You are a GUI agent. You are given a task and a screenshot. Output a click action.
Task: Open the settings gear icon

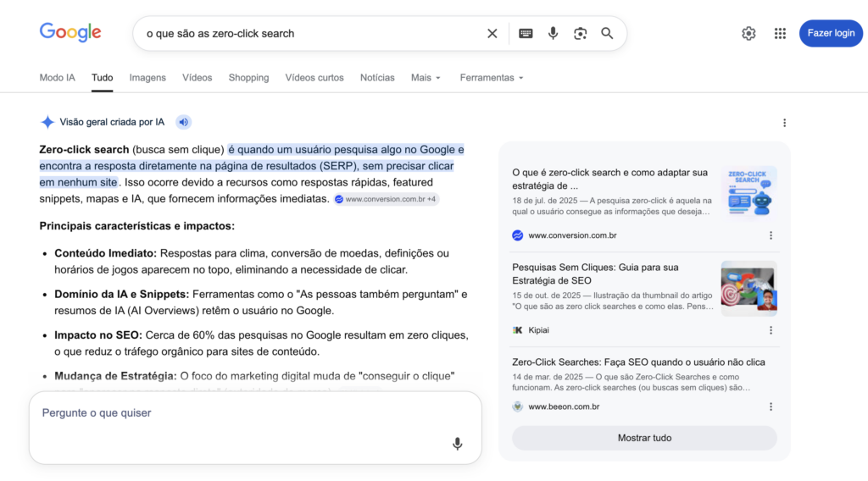tap(748, 33)
